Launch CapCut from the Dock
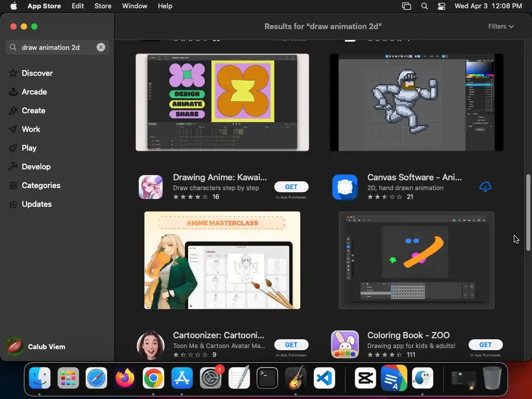The height and width of the screenshot is (399, 532). click(x=365, y=378)
